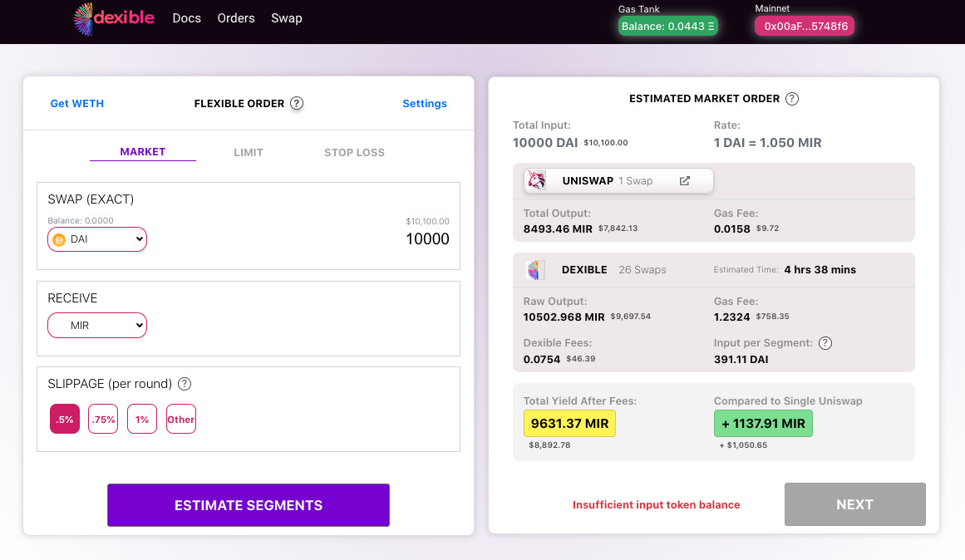Click the Get WETH link

coord(77,103)
